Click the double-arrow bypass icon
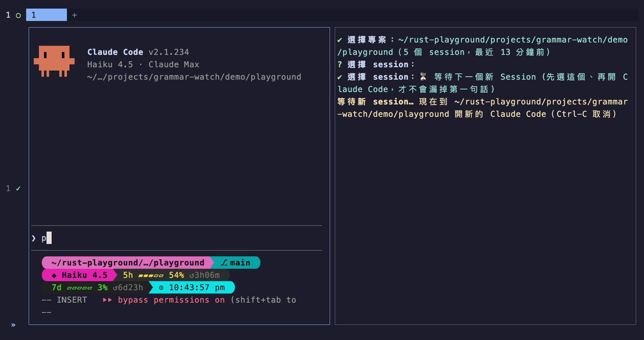 (x=107, y=300)
